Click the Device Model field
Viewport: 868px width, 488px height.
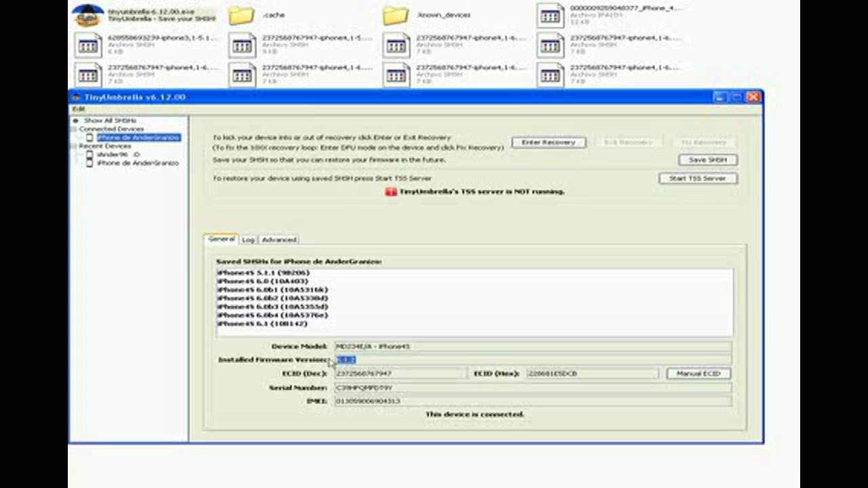(x=533, y=346)
